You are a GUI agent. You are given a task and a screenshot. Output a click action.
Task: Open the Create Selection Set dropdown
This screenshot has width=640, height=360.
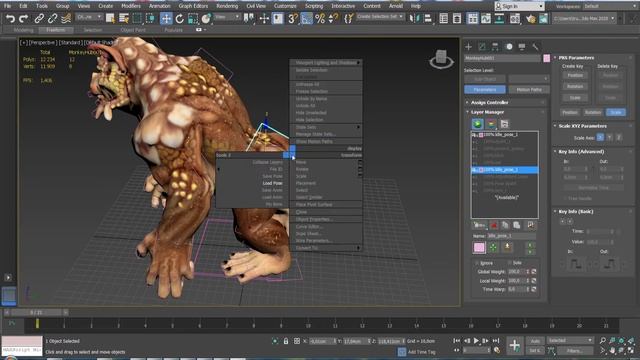click(380, 17)
